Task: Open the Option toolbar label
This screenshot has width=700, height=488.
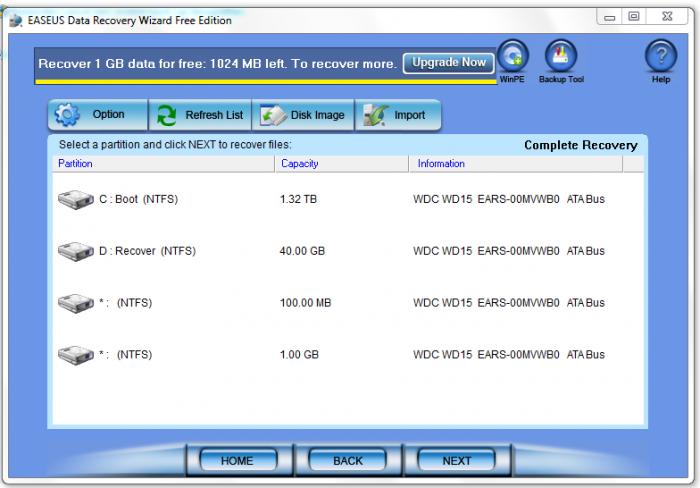Action: [x=108, y=114]
